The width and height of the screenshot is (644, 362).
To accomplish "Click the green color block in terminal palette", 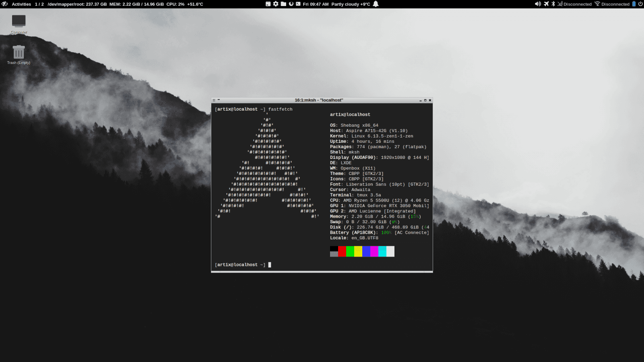I will tap(350, 251).
